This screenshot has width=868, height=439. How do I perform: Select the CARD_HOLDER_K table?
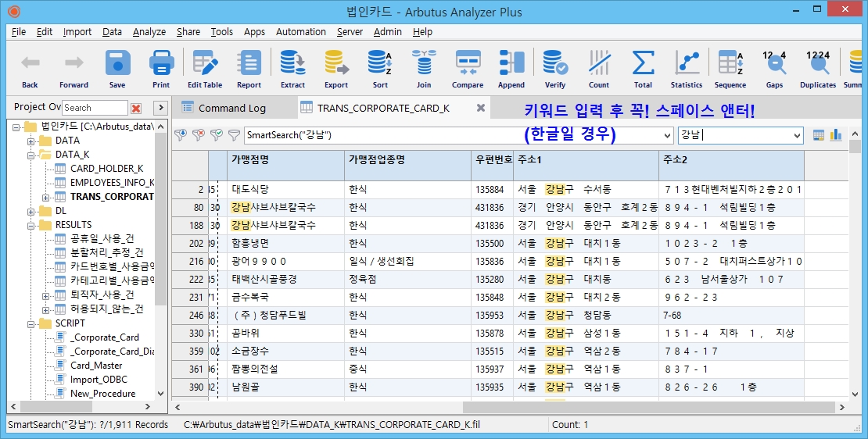(x=106, y=169)
